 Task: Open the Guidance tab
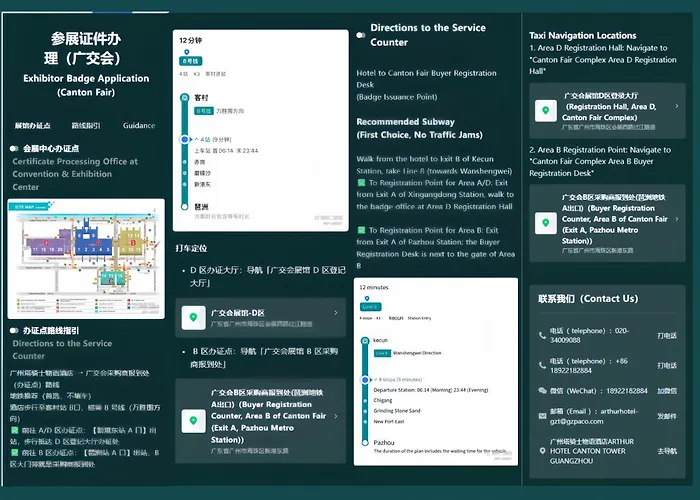[139, 126]
